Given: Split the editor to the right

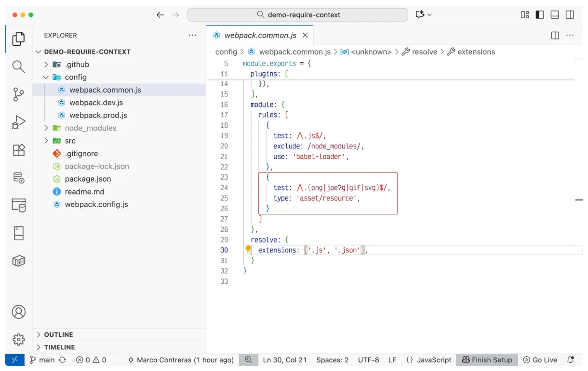Looking at the screenshot, I should click(x=555, y=35).
